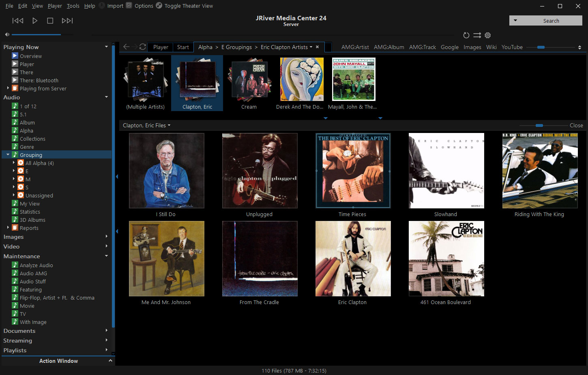The image size is (588, 375).
Task: Expand the M grouping node
Action: pos(13,179)
